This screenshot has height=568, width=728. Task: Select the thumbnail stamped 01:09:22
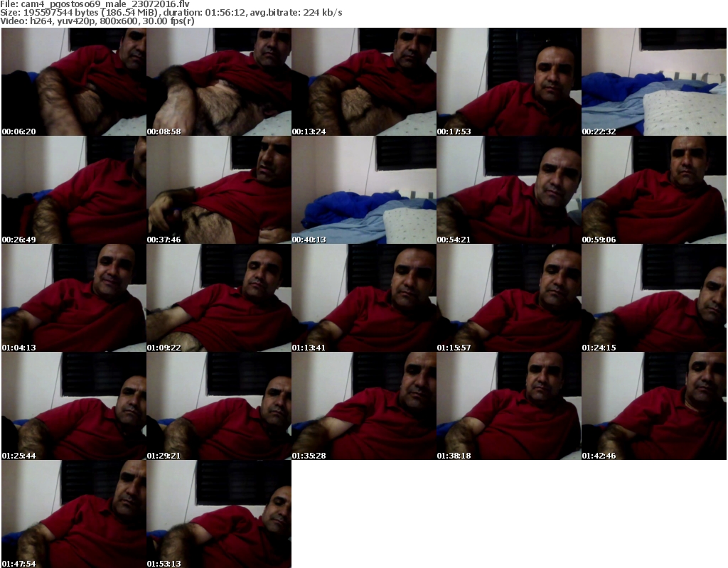pos(219,298)
